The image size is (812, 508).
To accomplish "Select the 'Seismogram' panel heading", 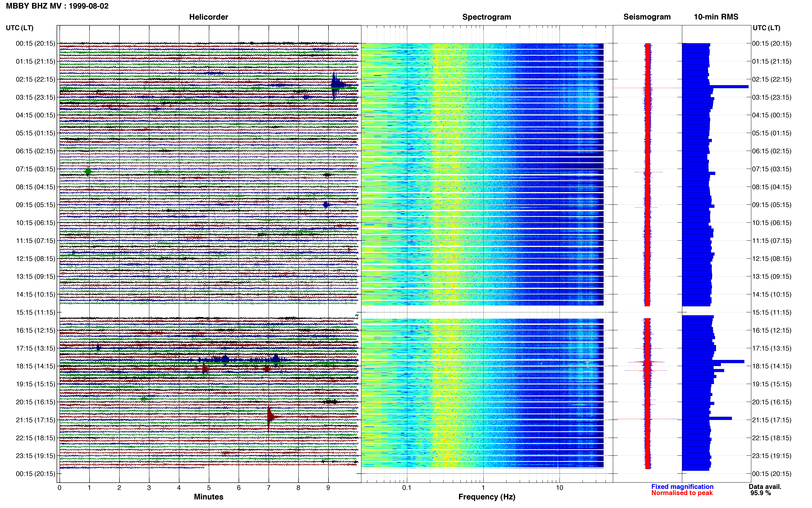I will [x=647, y=17].
